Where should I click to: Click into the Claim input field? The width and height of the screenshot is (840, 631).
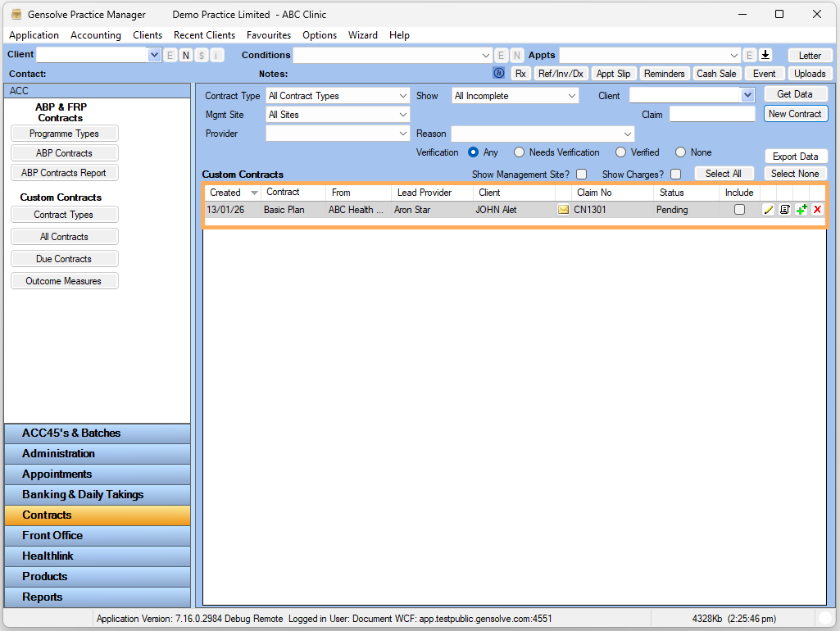pos(711,115)
